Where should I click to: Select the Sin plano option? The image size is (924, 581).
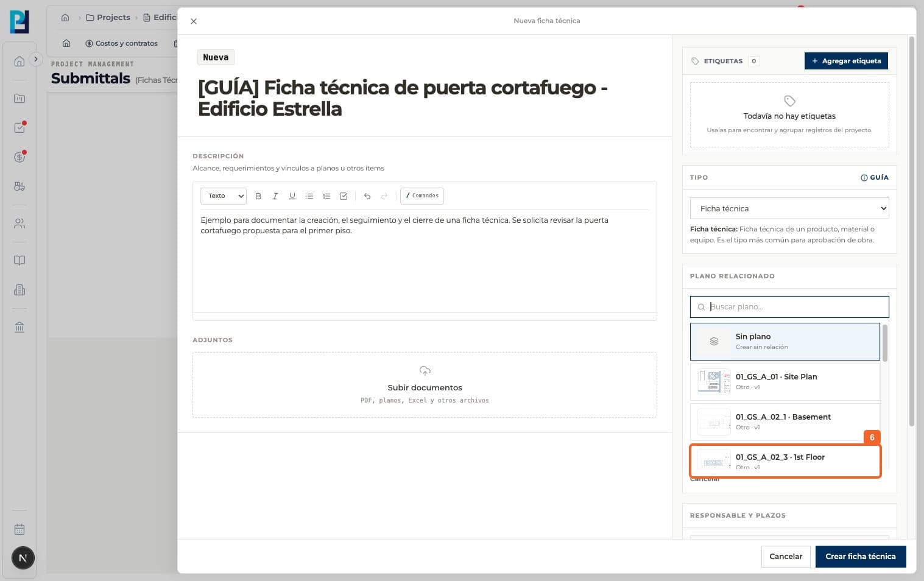click(x=785, y=342)
